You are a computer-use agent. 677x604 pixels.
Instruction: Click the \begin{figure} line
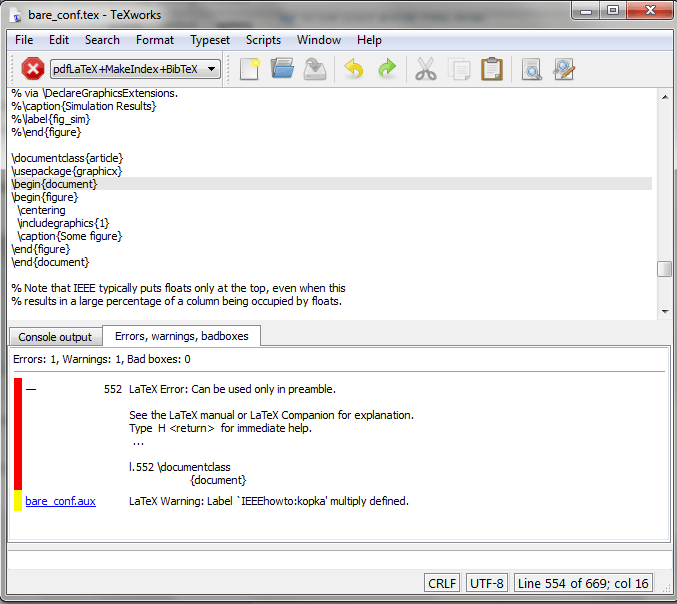[45, 197]
